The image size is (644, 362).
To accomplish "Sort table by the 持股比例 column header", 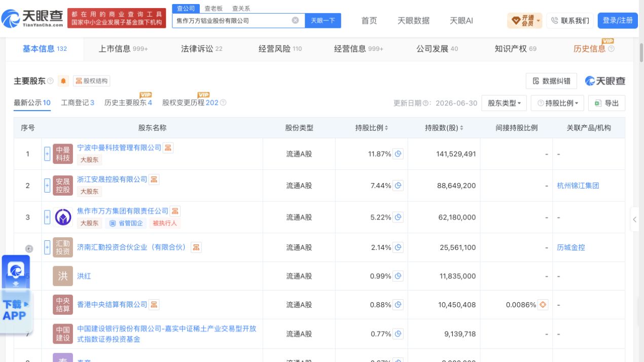I will 372,128.
